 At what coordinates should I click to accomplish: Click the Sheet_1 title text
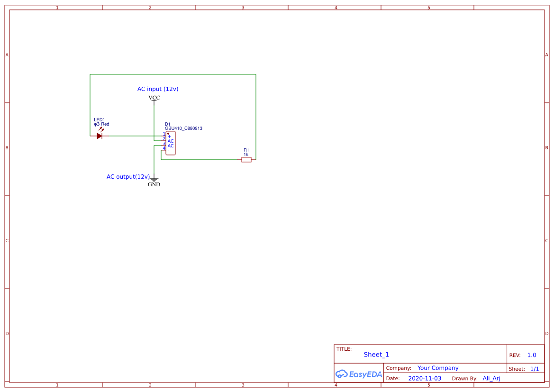376,354
